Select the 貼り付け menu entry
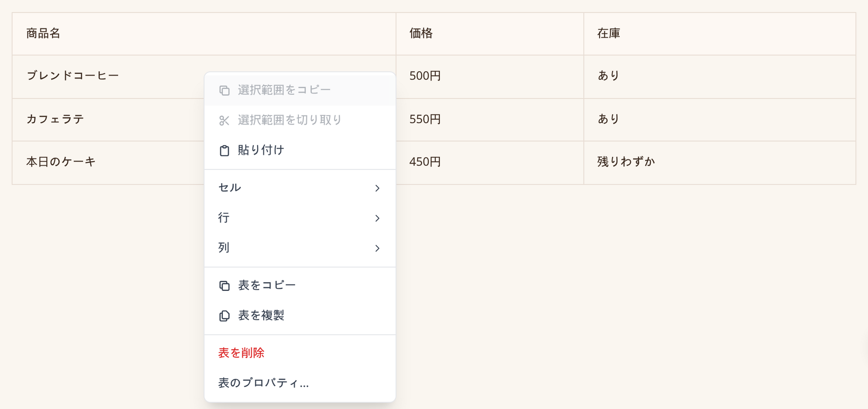The height and width of the screenshot is (409, 868). (300, 150)
